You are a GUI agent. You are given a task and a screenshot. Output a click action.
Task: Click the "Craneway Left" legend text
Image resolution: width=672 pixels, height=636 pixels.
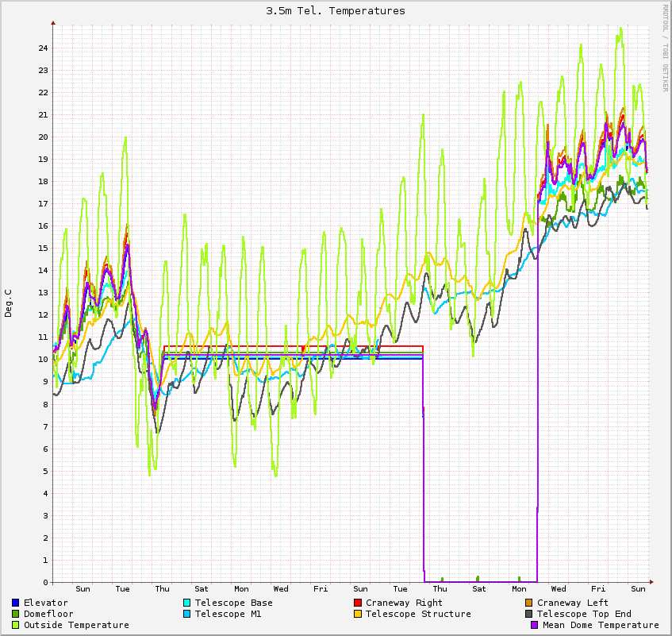[x=573, y=603]
